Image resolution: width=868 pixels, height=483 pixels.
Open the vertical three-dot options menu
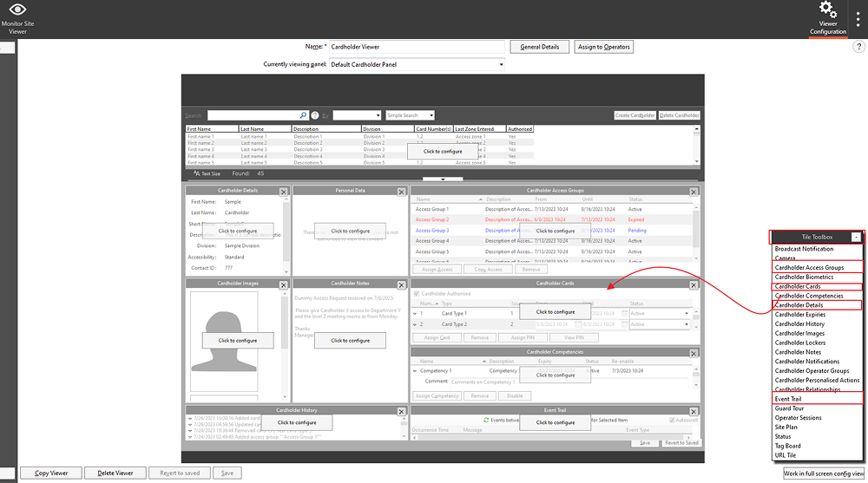[x=858, y=19]
